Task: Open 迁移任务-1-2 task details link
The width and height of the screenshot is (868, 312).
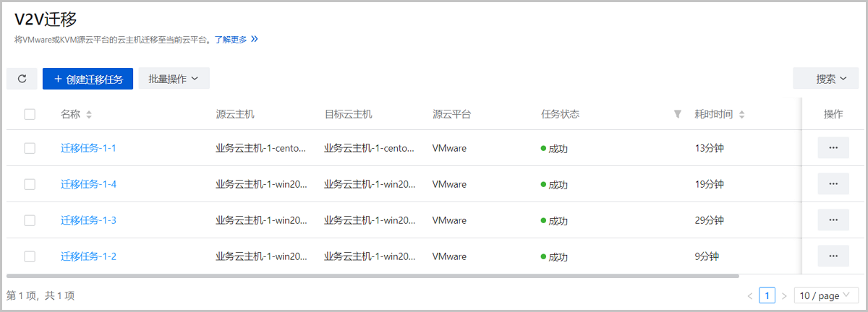Action: (x=88, y=256)
